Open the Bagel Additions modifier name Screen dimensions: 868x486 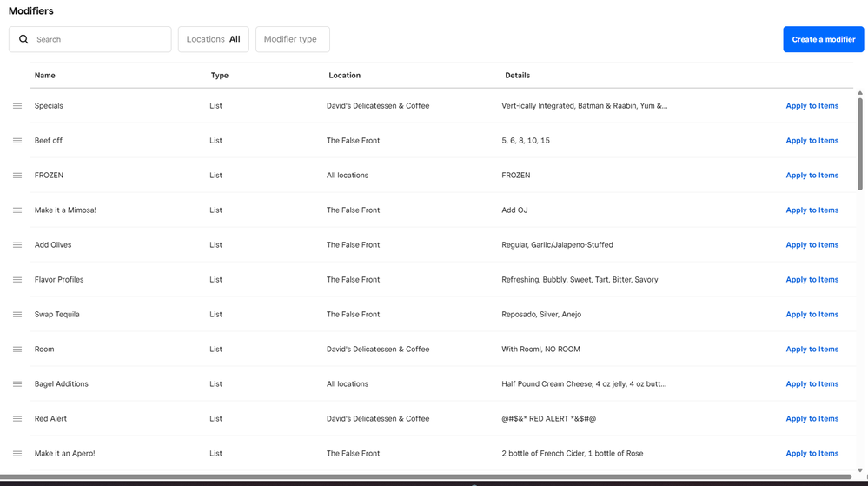tap(62, 384)
